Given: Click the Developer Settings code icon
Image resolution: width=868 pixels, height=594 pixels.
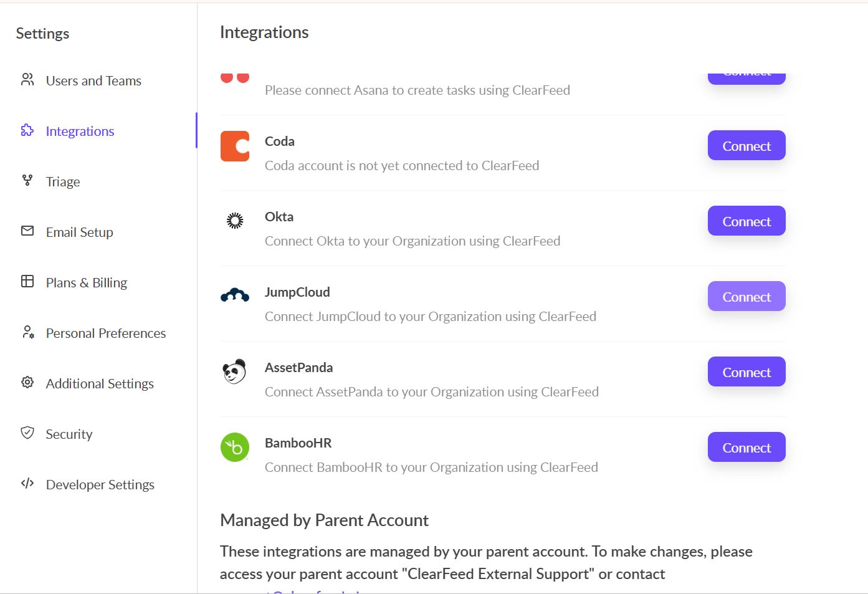Looking at the screenshot, I should [x=27, y=483].
